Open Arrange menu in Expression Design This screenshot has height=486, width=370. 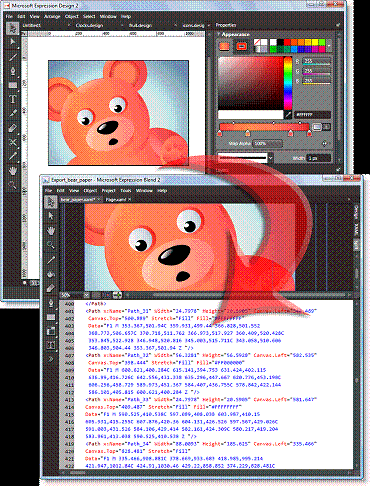tap(52, 16)
